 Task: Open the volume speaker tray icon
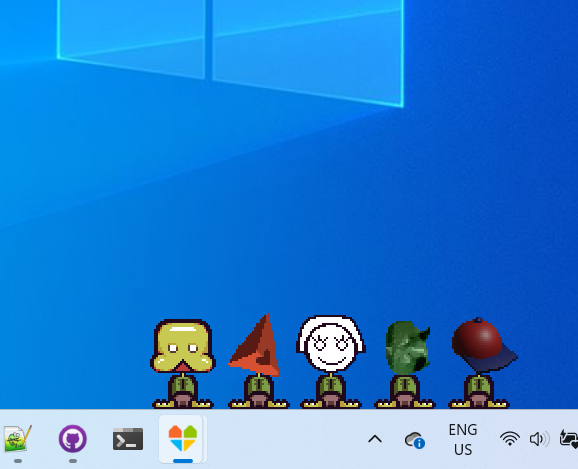click(x=539, y=439)
